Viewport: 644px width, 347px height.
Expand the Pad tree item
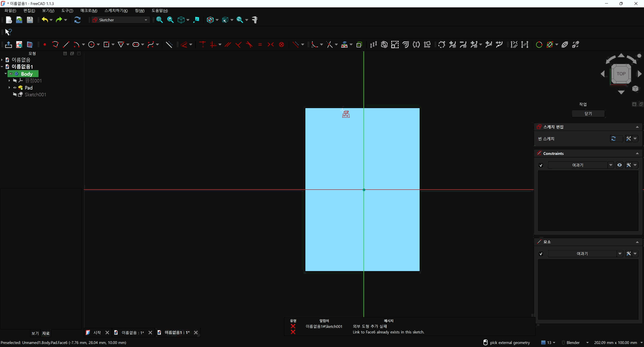point(9,88)
